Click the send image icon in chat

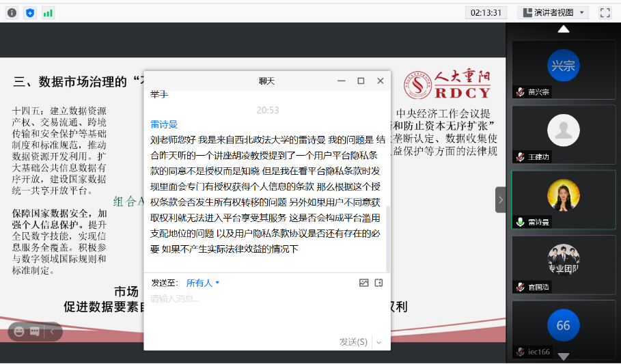(363, 283)
